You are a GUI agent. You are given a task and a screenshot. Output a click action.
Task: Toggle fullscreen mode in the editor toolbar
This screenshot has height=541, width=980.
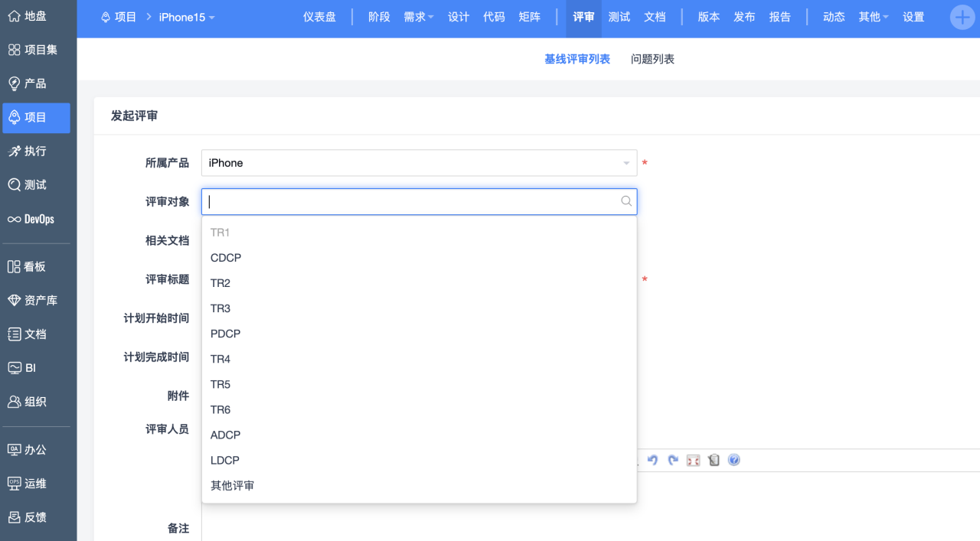(x=693, y=460)
